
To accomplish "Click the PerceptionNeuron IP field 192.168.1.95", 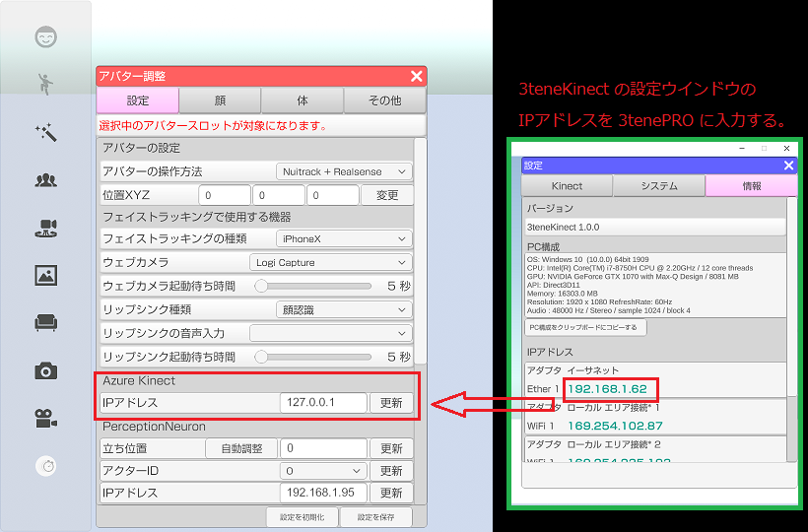I will pyautogui.click(x=323, y=493).
